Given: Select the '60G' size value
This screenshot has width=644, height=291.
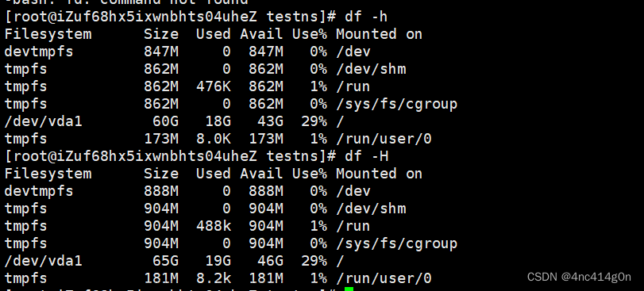Looking at the screenshot, I should click(x=165, y=121).
